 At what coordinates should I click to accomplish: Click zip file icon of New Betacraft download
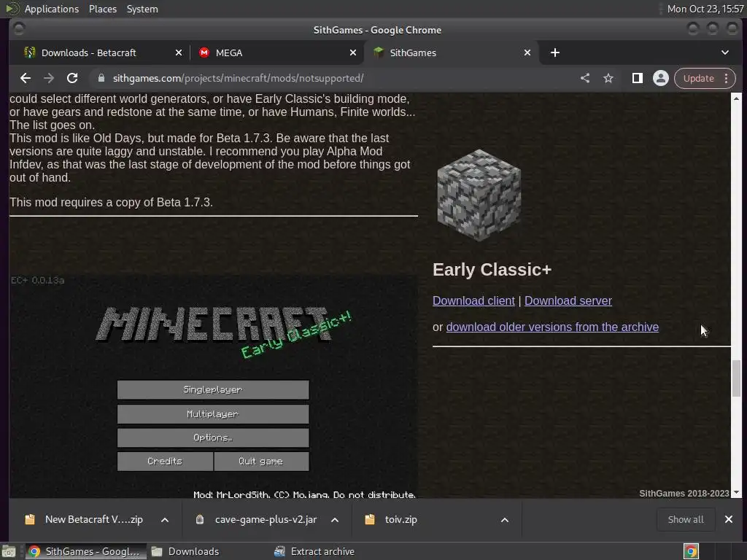(x=29, y=519)
